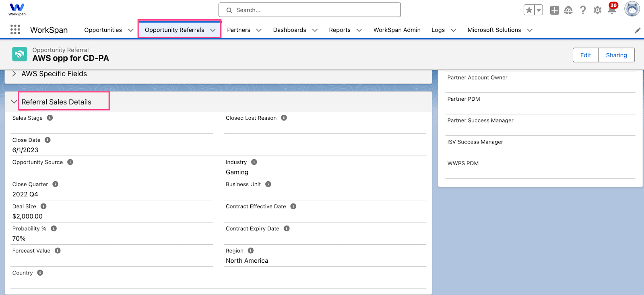644x295 pixels.
Task: Select the Opportunity Referrals tab
Action: coord(175,30)
